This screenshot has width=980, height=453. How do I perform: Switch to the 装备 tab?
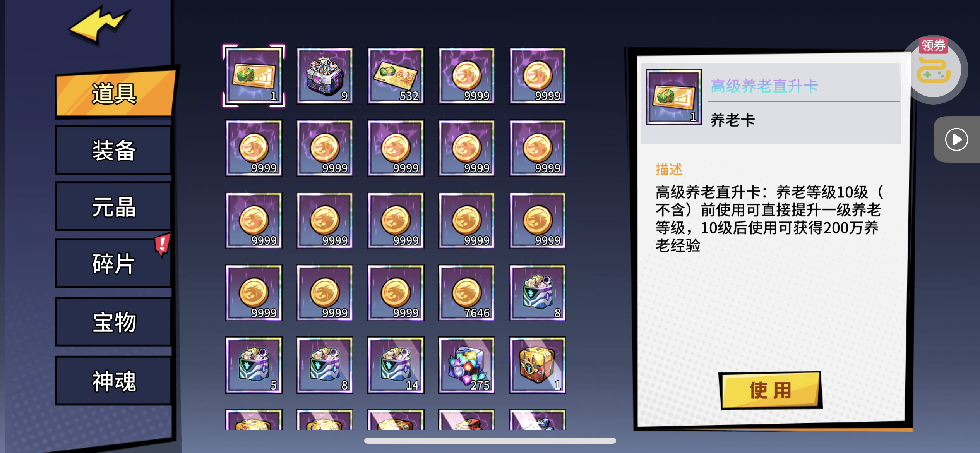tap(113, 150)
